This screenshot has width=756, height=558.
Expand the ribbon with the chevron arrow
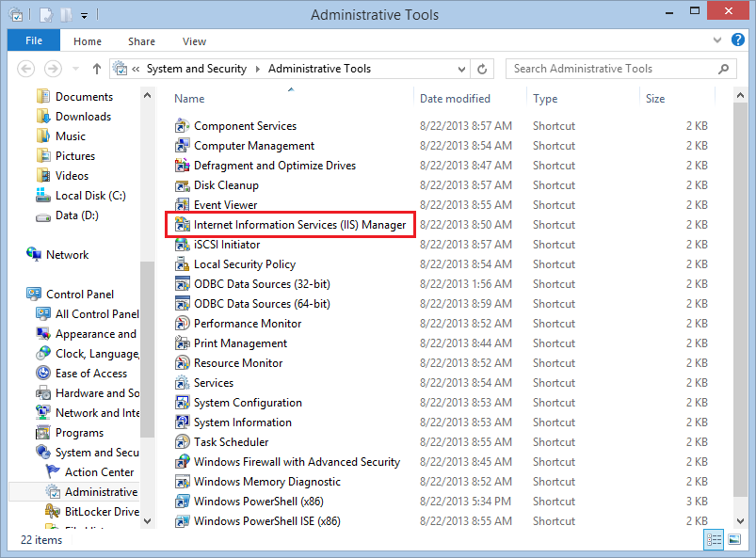[x=717, y=40]
